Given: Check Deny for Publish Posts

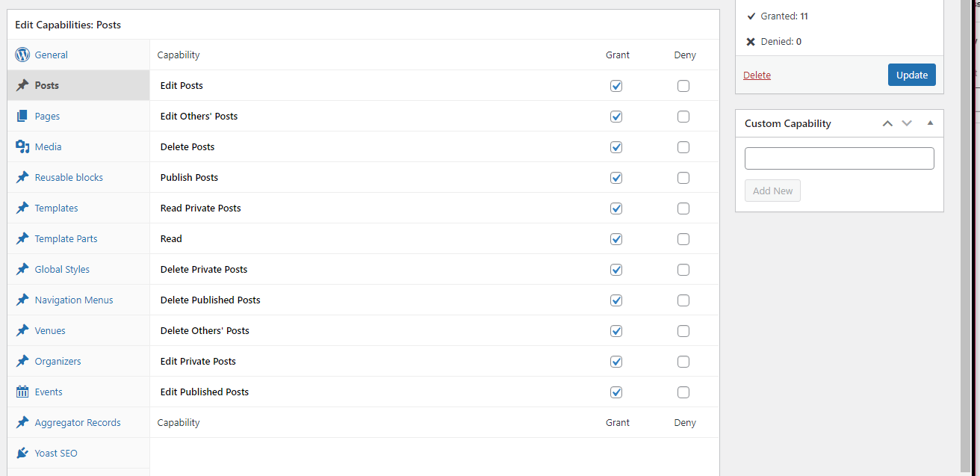Looking at the screenshot, I should [x=683, y=178].
